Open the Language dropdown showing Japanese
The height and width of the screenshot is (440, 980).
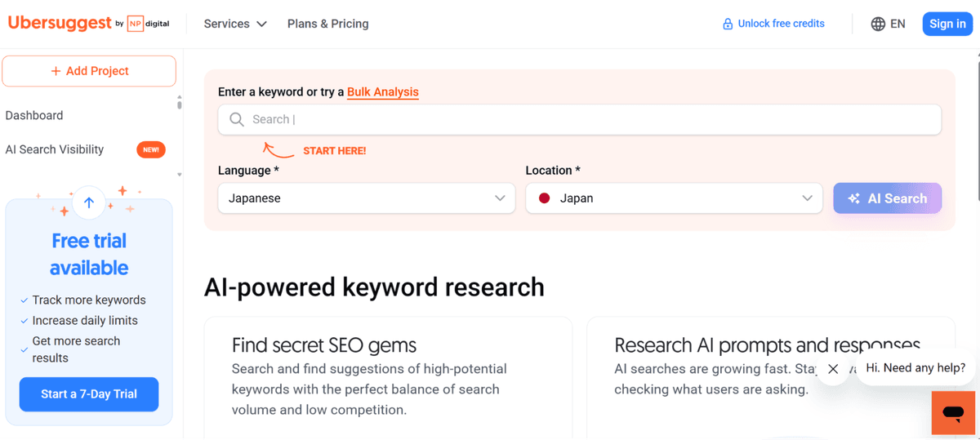click(x=367, y=198)
